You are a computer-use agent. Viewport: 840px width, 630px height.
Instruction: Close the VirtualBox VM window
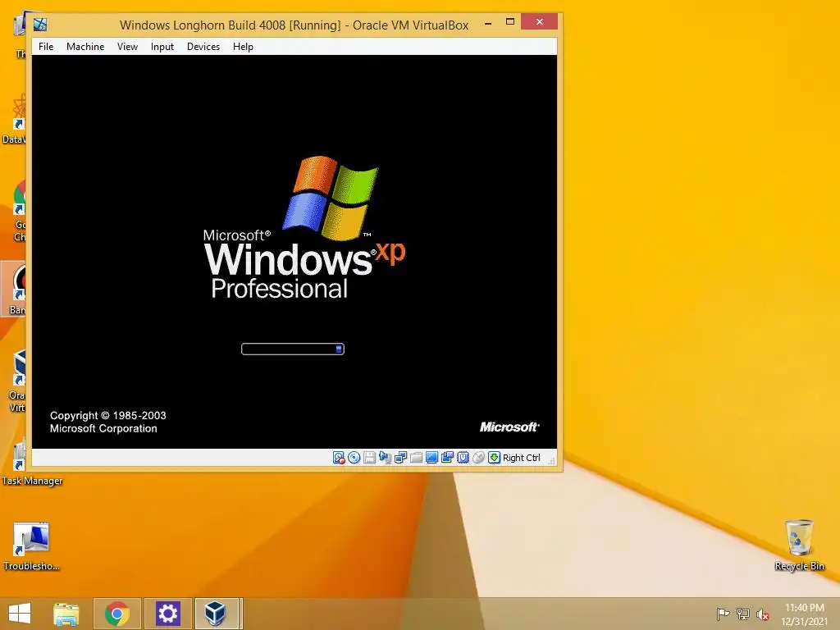click(x=540, y=22)
